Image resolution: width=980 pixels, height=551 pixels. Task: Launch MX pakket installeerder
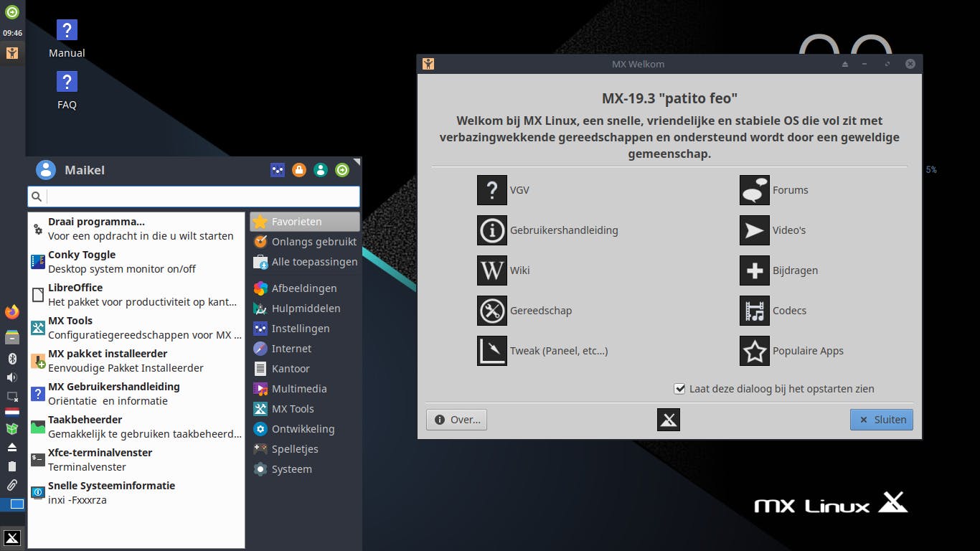[136, 361]
